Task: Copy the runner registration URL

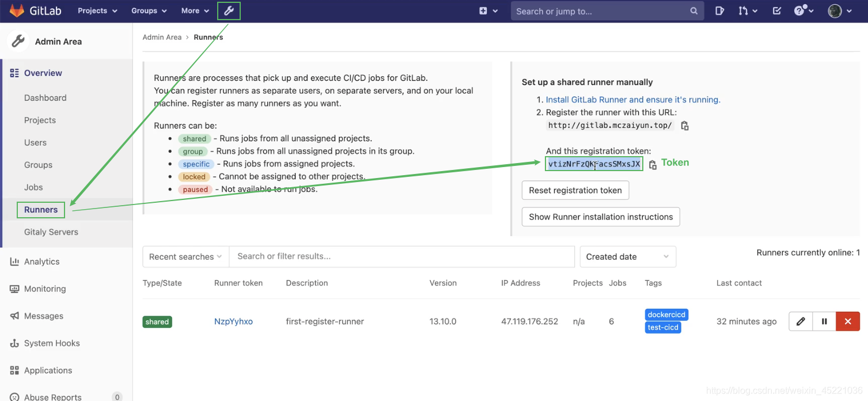Action: pyautogui.click(x=685, y=126)
